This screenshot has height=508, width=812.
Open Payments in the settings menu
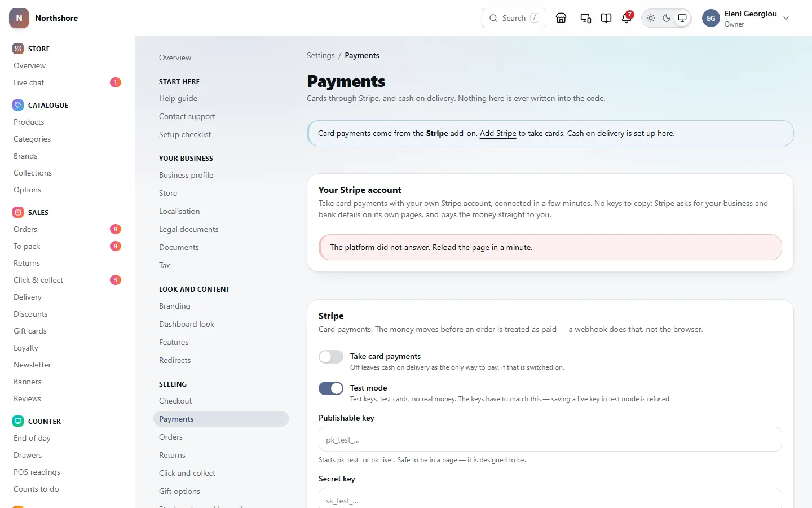[x=221, y=419]
